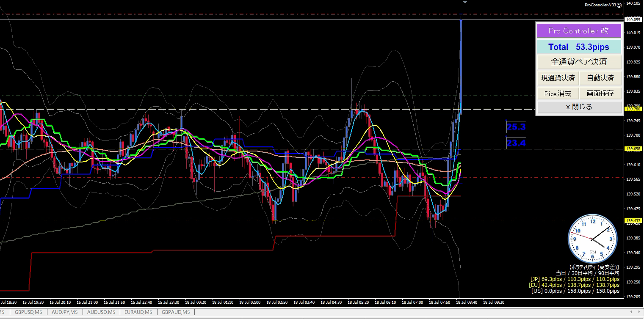This screenshot has height=319, width=644.
Task: Click the [US] 0.0pips volatility line
Action: [575, 291]
